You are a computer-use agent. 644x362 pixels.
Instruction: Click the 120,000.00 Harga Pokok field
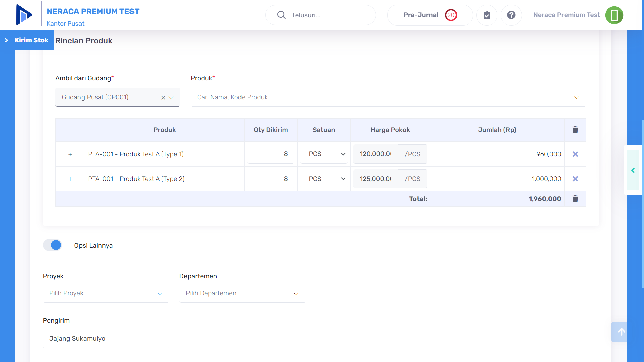[x=376, y=154]
